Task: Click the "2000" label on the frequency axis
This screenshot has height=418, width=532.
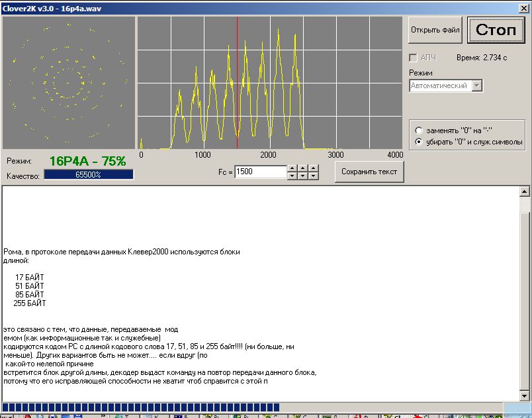Action: tap(268, 155)
